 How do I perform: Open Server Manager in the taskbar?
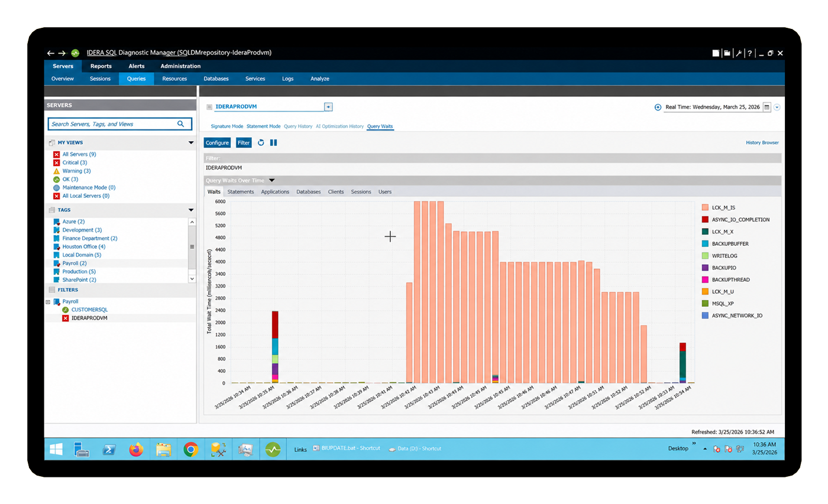[x=82, y=450]
